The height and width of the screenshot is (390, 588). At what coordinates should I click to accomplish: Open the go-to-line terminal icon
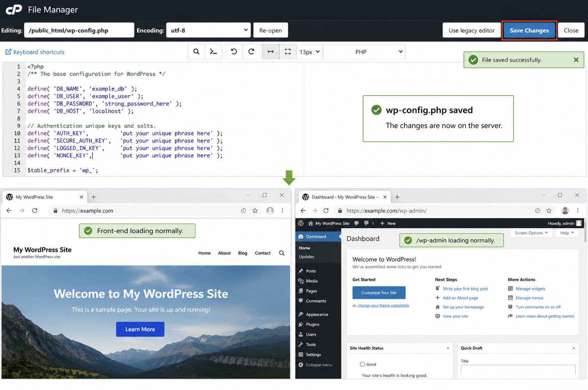(213, 52)
